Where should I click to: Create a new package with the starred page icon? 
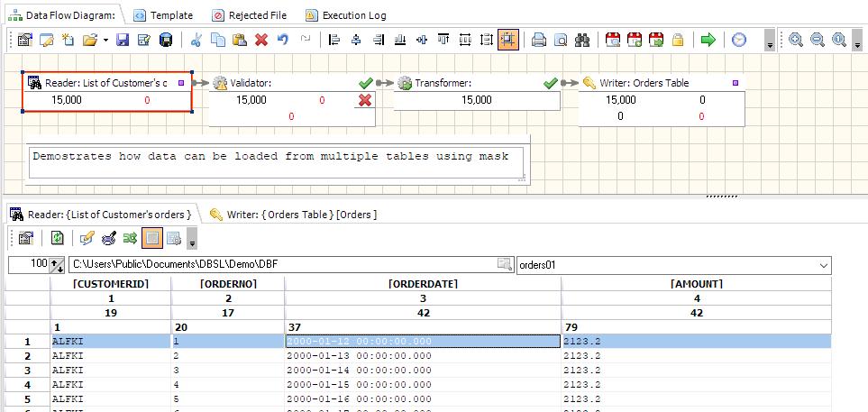pyautogui.click(x=68, y=40)
